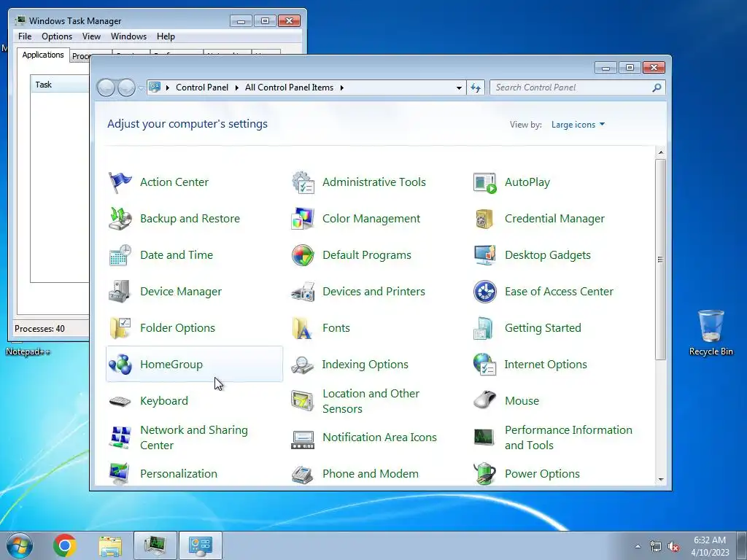Open the Internet Options globe icon
Viewport: 747px width, 560px height.
coord(485,365)
